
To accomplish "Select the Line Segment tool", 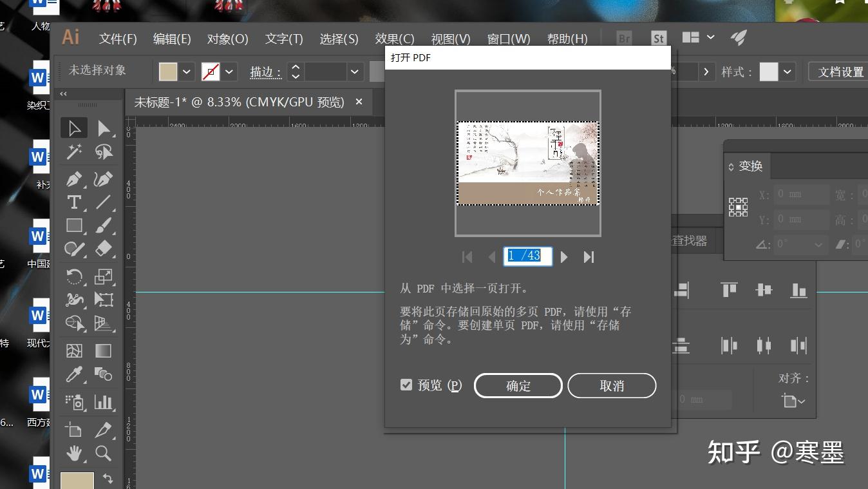I will coord(104,202).
